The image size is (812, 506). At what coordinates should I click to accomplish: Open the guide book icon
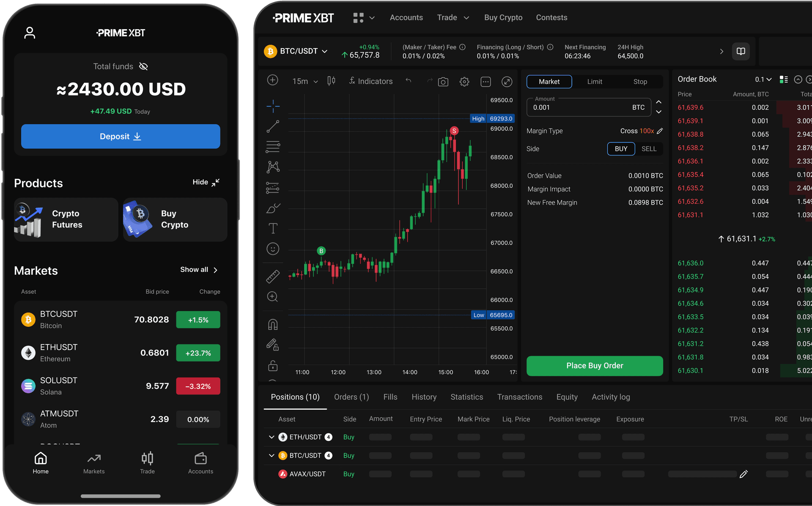tap(741, 51)
